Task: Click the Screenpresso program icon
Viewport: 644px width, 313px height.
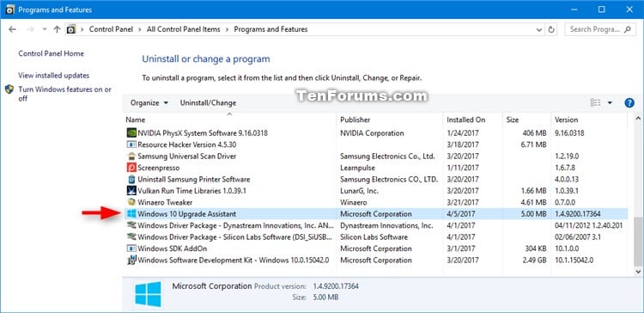Action: pos(131,168)
